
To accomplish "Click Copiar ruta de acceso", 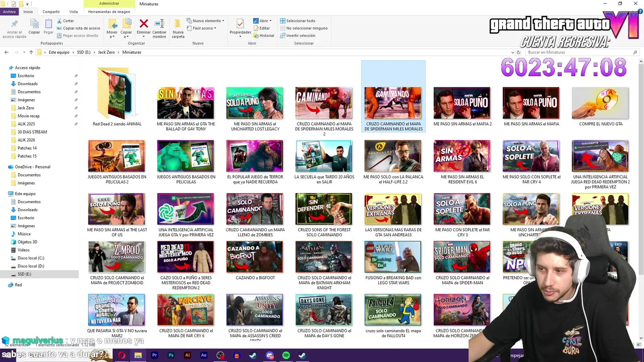I will 78,28.
